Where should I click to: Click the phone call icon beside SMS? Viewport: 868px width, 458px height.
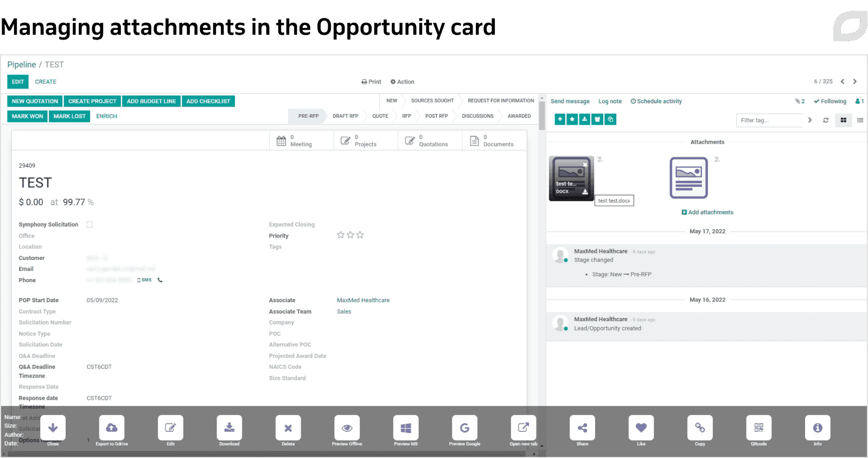click(160, 280)
